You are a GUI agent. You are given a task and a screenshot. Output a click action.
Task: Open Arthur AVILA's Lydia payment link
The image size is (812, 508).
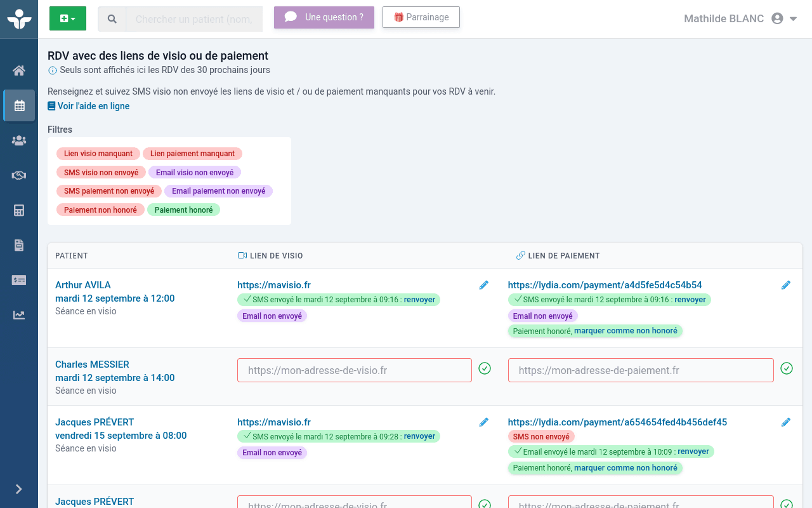605,285
